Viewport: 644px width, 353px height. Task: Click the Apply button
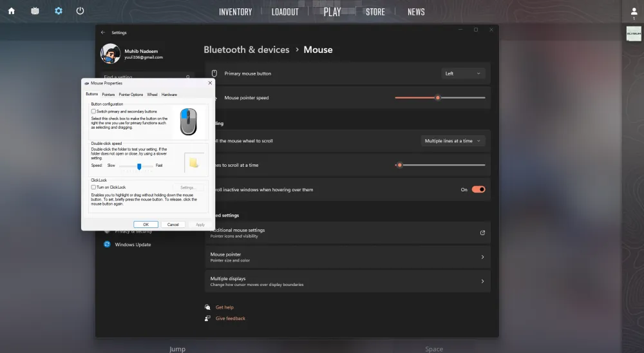pos(200,224)
